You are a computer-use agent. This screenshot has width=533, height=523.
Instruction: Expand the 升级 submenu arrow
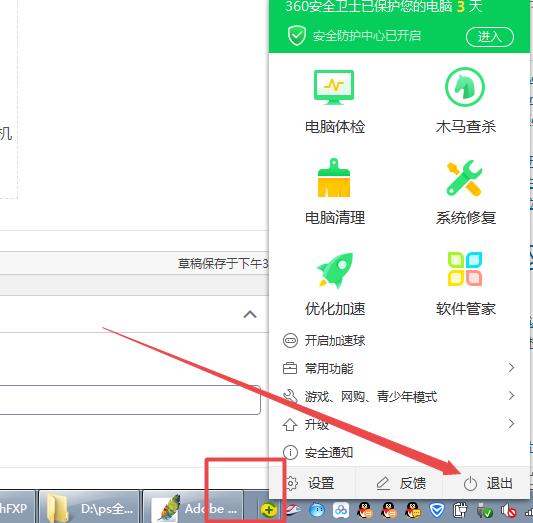point(511,423)
